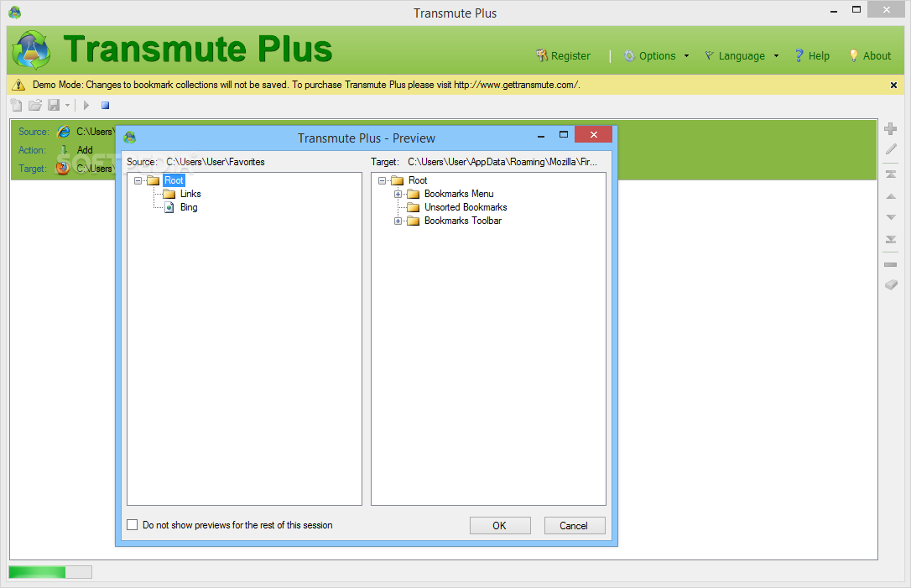Click the Target path in Preview dialog
Screen dimensions: 911x588
coord(502,162)
